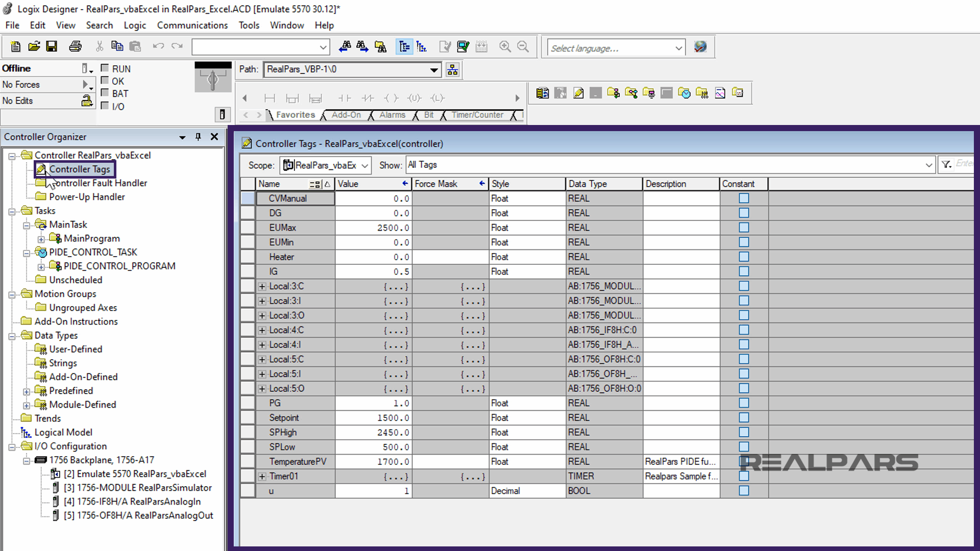Expand the Local:3:C tag row
The height and width of the screenshot is (551, 980).
[x=262, y=287]
